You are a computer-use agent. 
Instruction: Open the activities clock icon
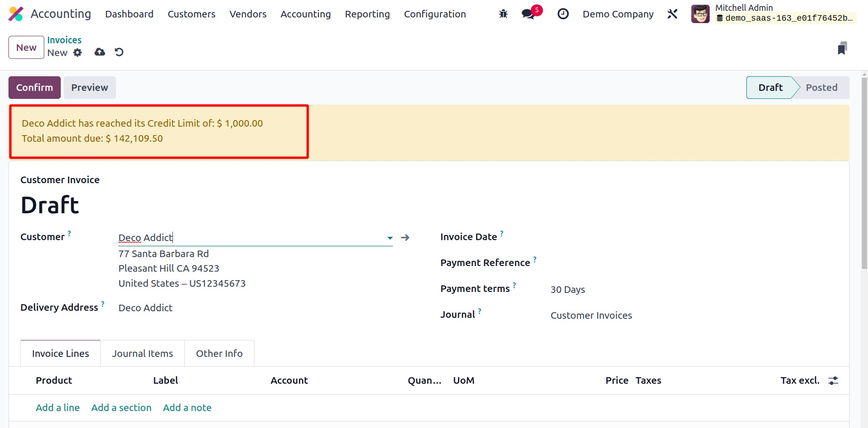pyautogui.click(x=563, y=14)
